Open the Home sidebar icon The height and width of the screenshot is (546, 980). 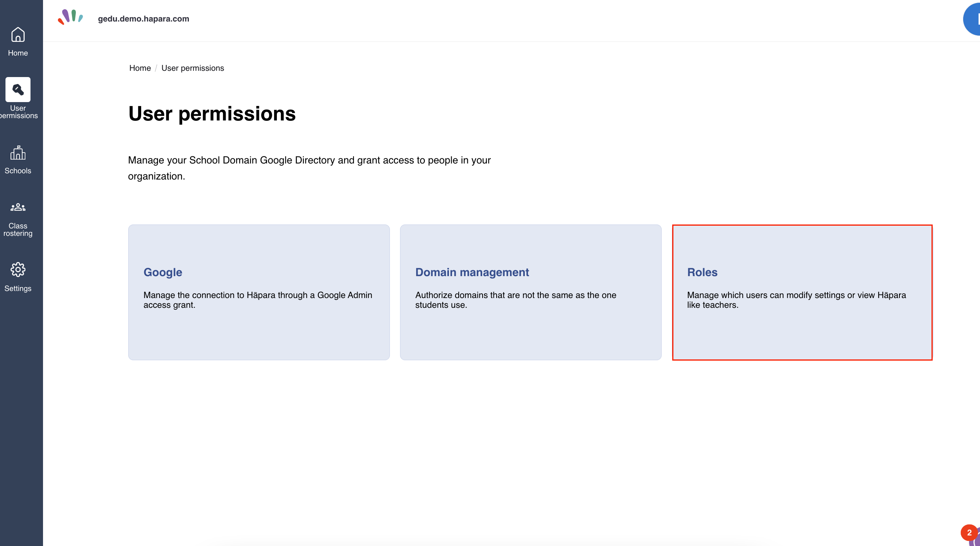[18, 34]
